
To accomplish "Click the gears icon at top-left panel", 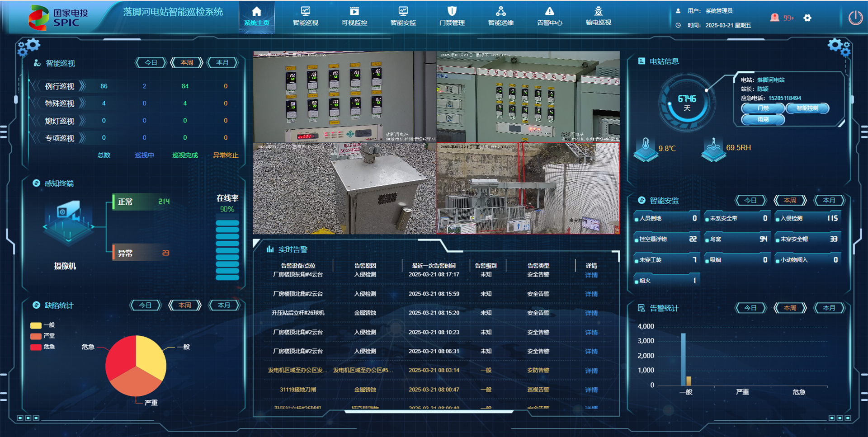I will [29, 47].
